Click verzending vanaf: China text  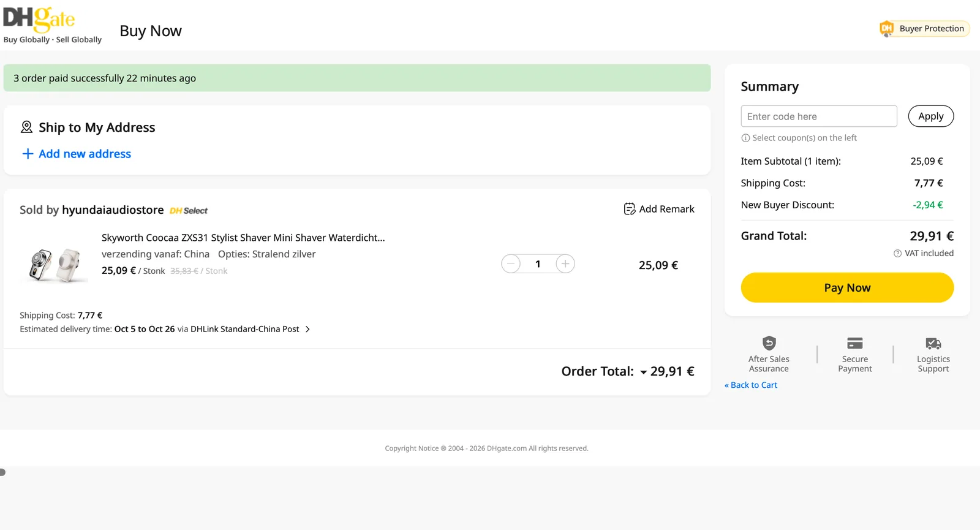pos(156,254)
